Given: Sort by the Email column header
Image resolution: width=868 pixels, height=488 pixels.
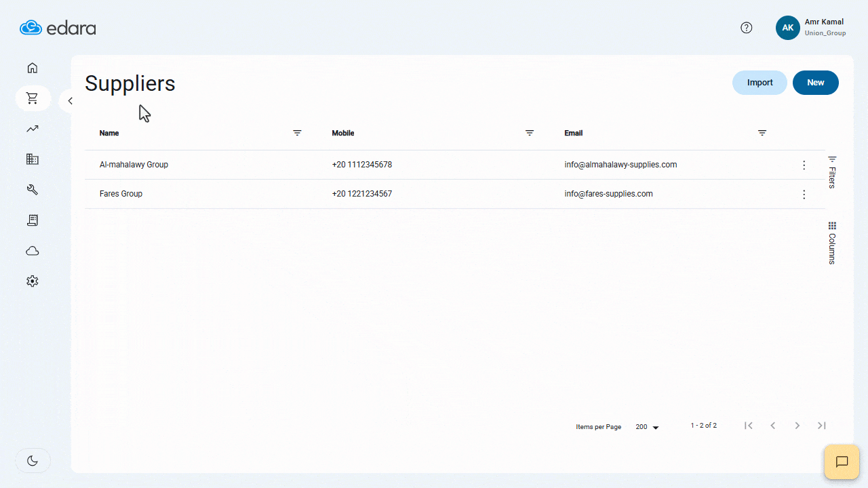Looking at the screenshot, I should [574, 133].
